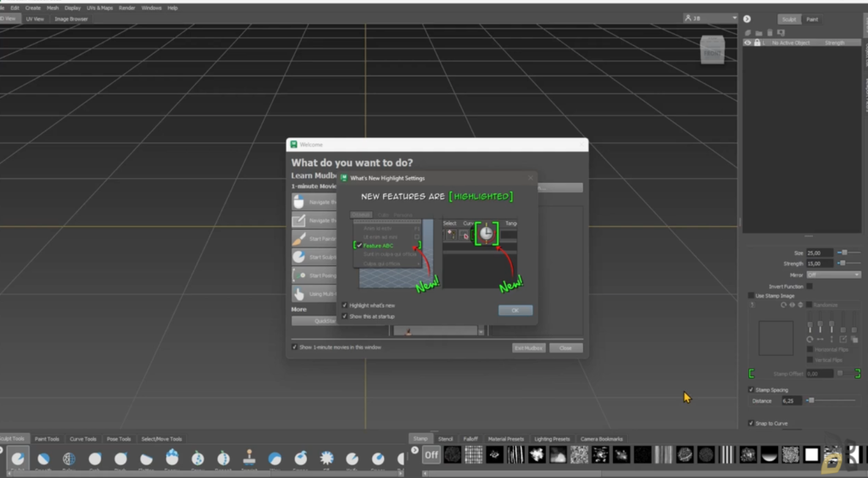Open the Mesh menu
Screen dimensions: 868x478
coord(53,8)
